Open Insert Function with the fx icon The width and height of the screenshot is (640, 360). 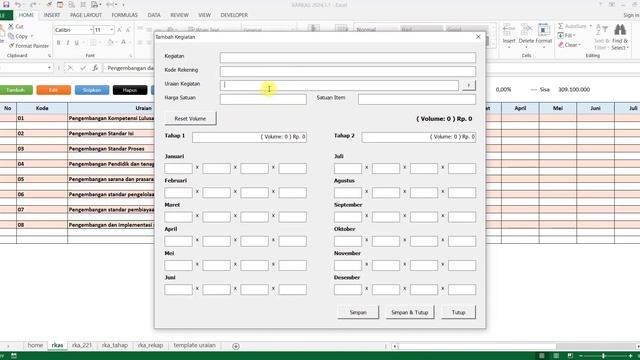tap(95, 68)
